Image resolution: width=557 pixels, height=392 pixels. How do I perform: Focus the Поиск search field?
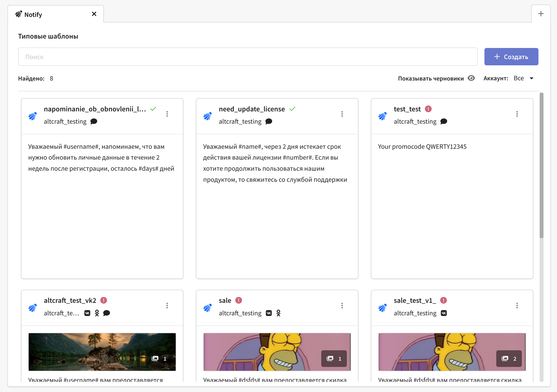(x=248, y=57)
